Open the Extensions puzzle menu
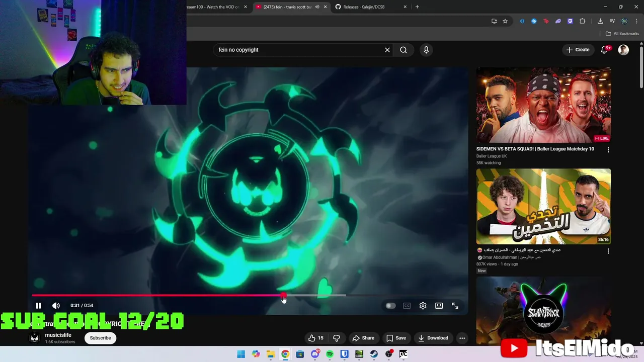The height and width of the screenshot is (362, 644). tap(583, 21)
